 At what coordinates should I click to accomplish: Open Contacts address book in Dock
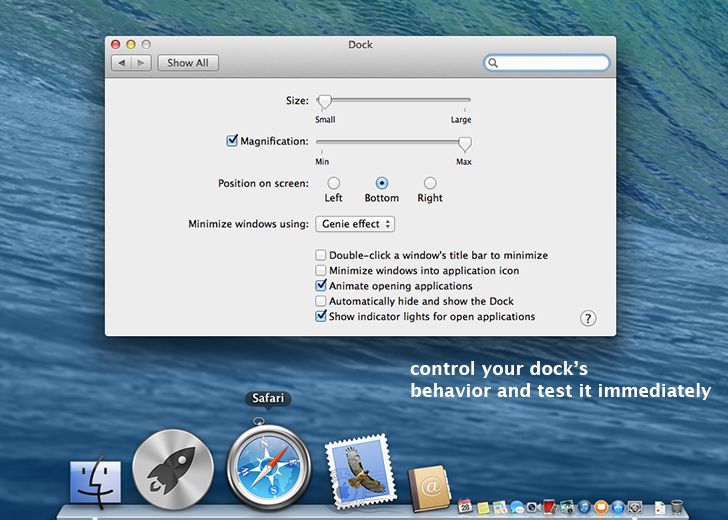(x=429, y=488)
